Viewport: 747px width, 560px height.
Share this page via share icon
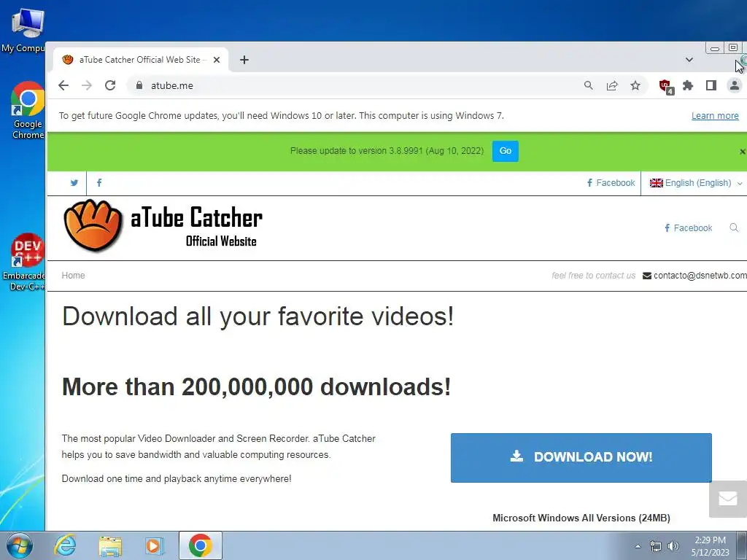[x=612, y=86]
